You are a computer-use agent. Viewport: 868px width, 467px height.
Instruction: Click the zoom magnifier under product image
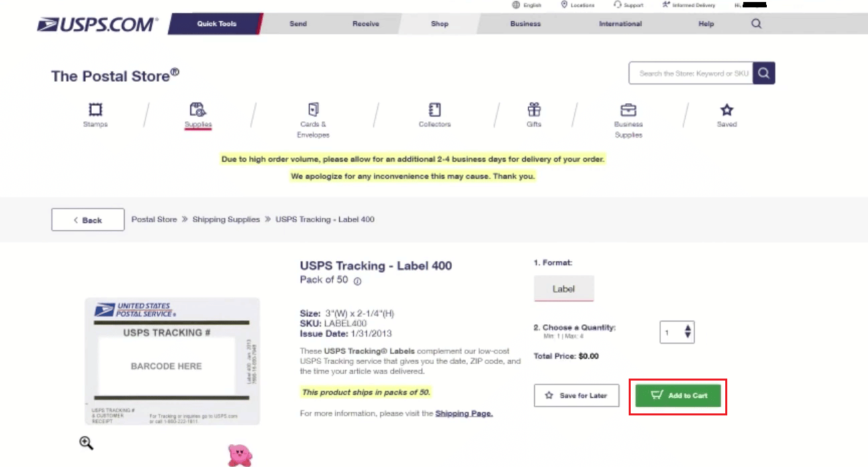pyautogui.click(x=86, y=442)
